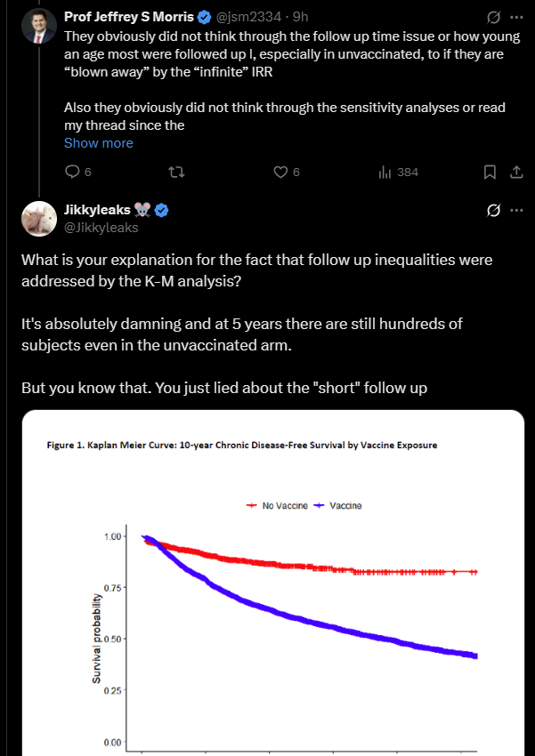Screen dimensions: 535x756
Task: Click Grok icon on Jeffrey Morris's tweet
Action: (492, 17)
